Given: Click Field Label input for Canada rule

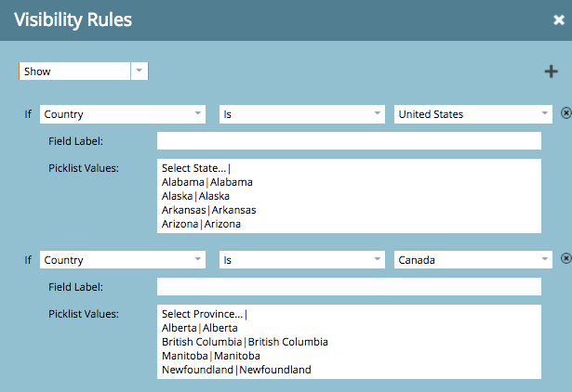Looking at the screenshot, I should [x=349, y=286].
